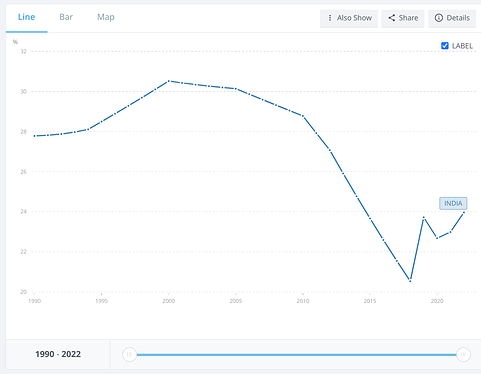Click the LABEL checkbox text
481x374 pixels.
coord(462,46)
